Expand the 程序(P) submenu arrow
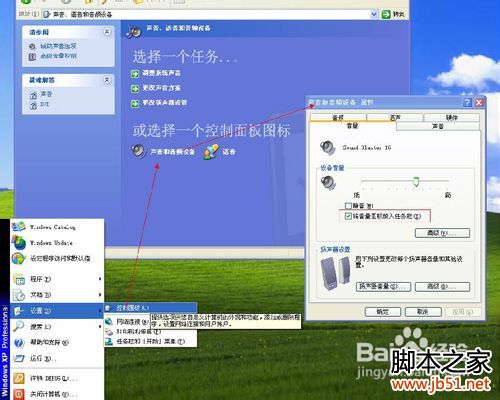Viewport: 500px width, 400px height. pos(100,279)
